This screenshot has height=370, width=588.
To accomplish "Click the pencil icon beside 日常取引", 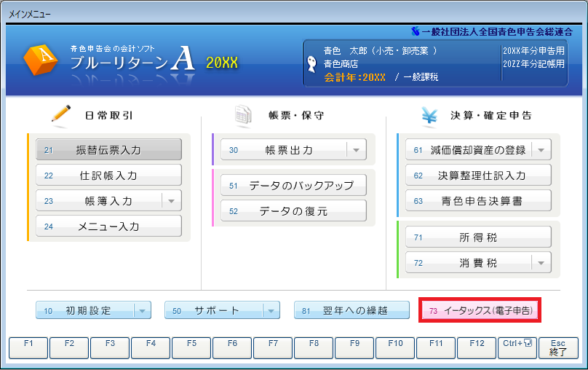I will [x=60, y=114].
